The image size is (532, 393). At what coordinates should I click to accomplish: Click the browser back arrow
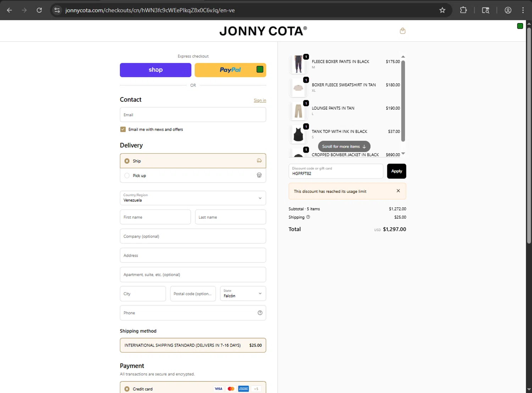click(x=10, y=10)
